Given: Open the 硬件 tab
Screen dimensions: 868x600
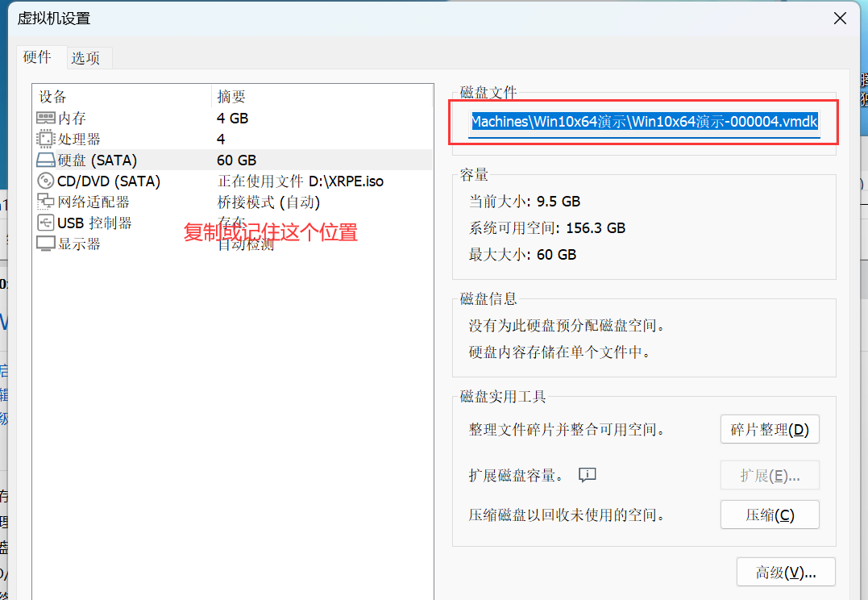Looking at the screenshot, I should [37, 57].
